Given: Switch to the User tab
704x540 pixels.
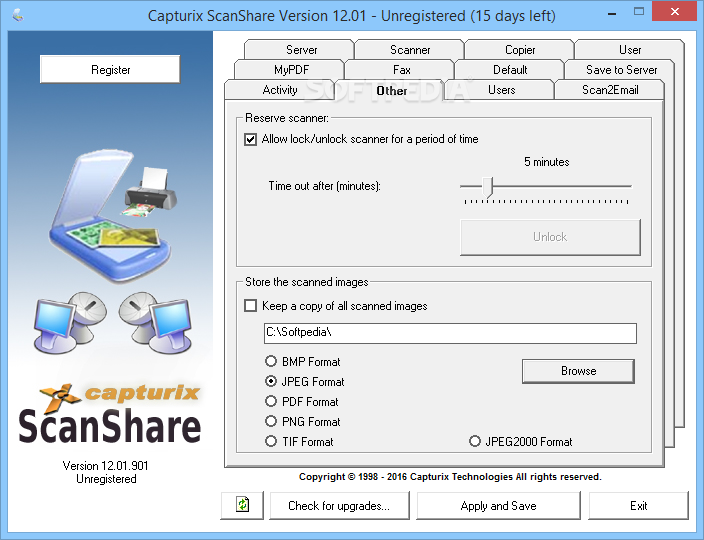Looking at the screenshot, I should (x=629, y=49).
